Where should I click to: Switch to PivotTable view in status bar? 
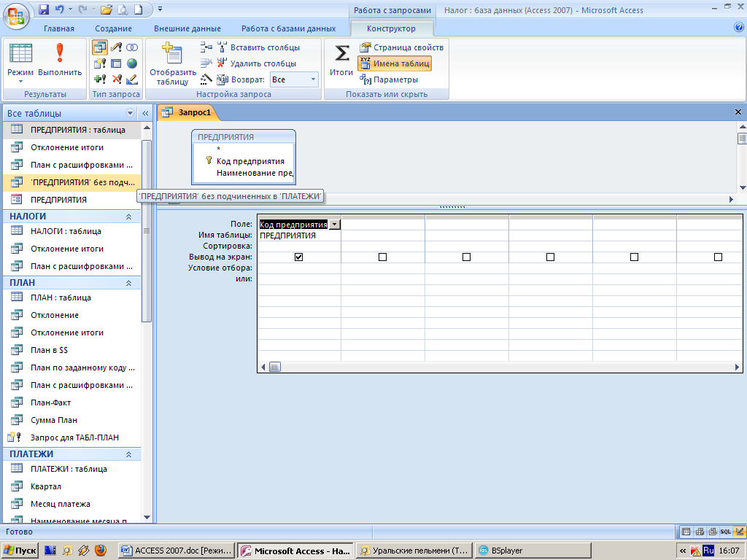(700, 532)
